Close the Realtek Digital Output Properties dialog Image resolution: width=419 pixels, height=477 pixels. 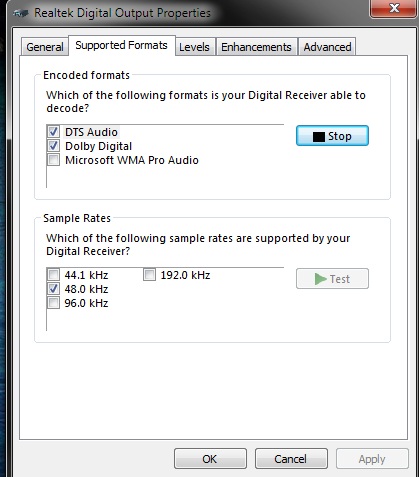pos(394,8)
